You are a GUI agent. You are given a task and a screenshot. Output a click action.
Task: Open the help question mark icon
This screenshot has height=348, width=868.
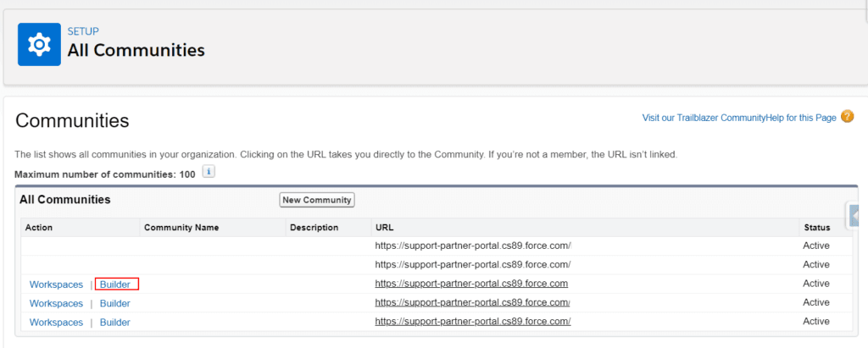(847, 117)
